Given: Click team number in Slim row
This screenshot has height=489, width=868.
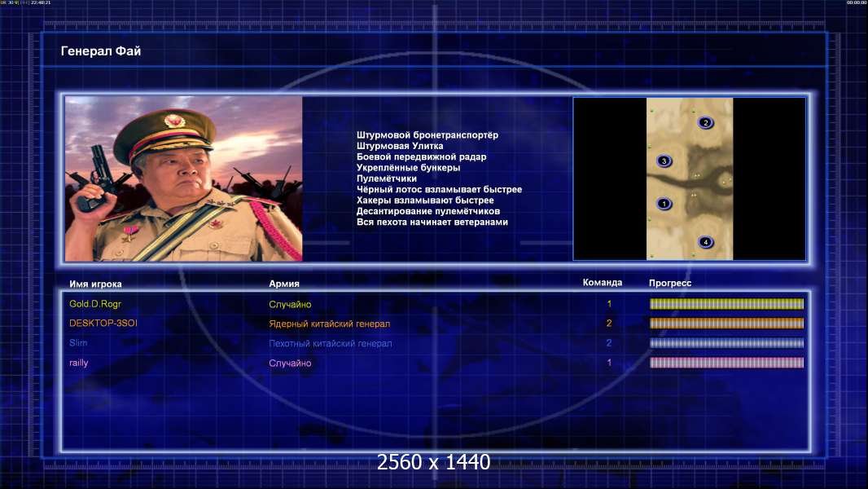Looking at the screenshot, I should 609,343.
